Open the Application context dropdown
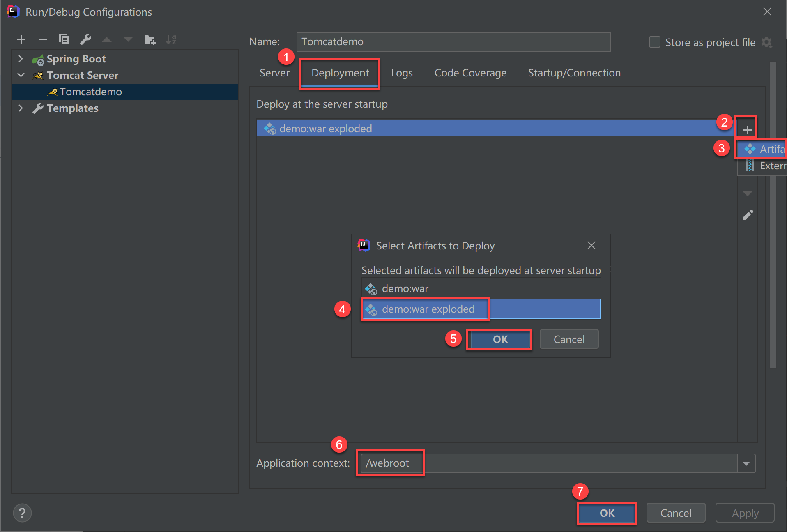Screen dimensions: 787x532 tap(746, 463)
